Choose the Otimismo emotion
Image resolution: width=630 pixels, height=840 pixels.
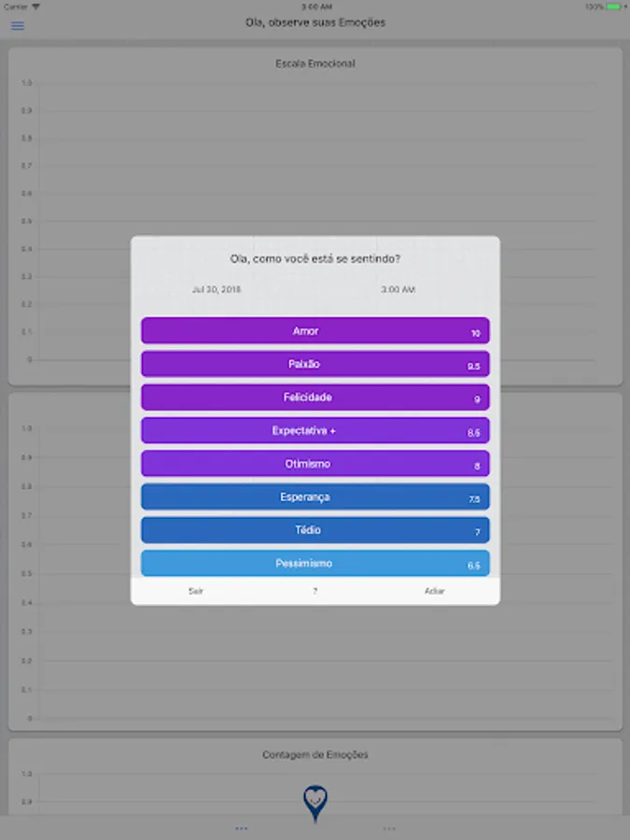point(315,464)
